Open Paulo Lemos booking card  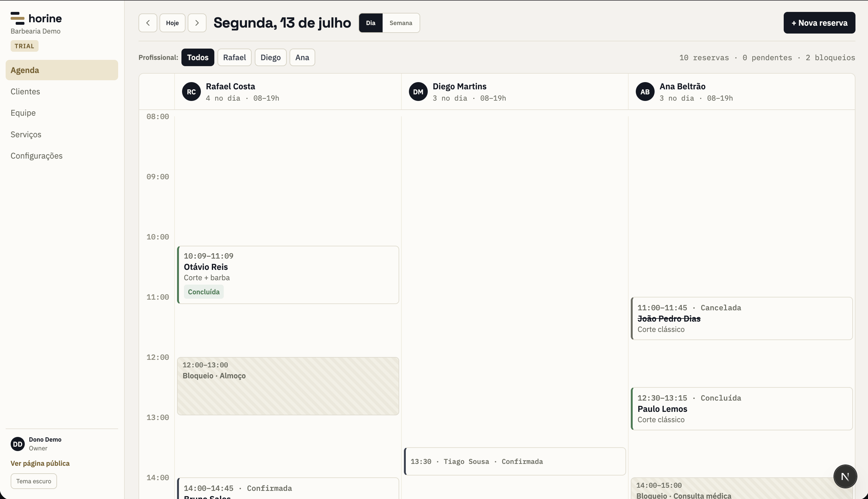point(741,408)
